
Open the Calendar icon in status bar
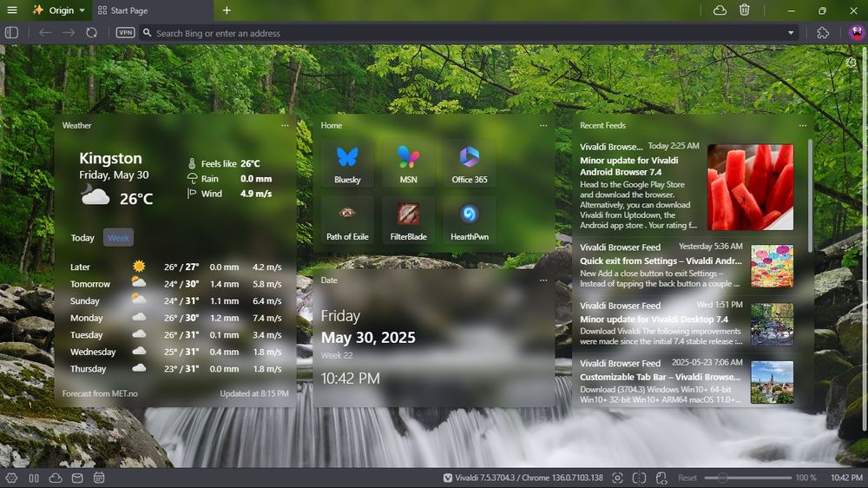(99, 478)
